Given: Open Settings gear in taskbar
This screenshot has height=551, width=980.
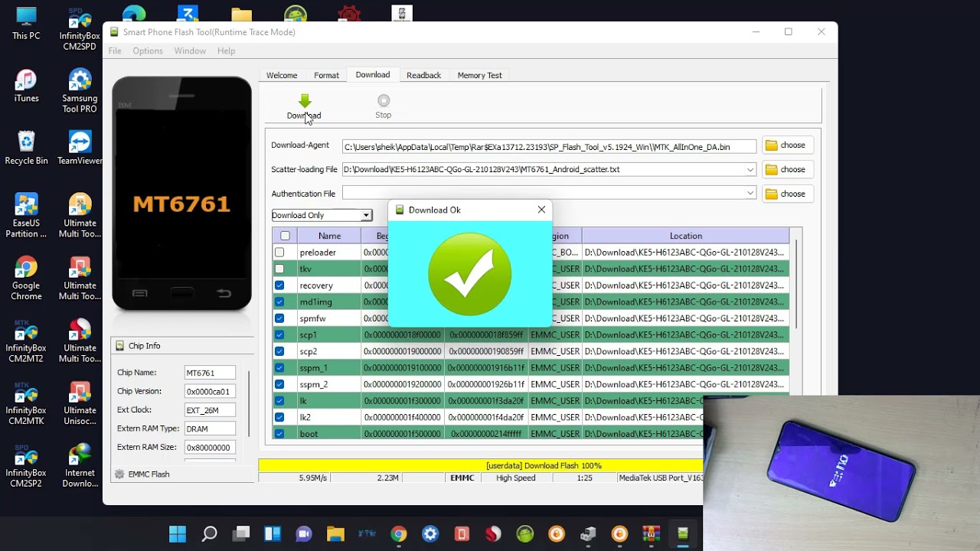Looking at the screenshot, I should click(430, 534).
